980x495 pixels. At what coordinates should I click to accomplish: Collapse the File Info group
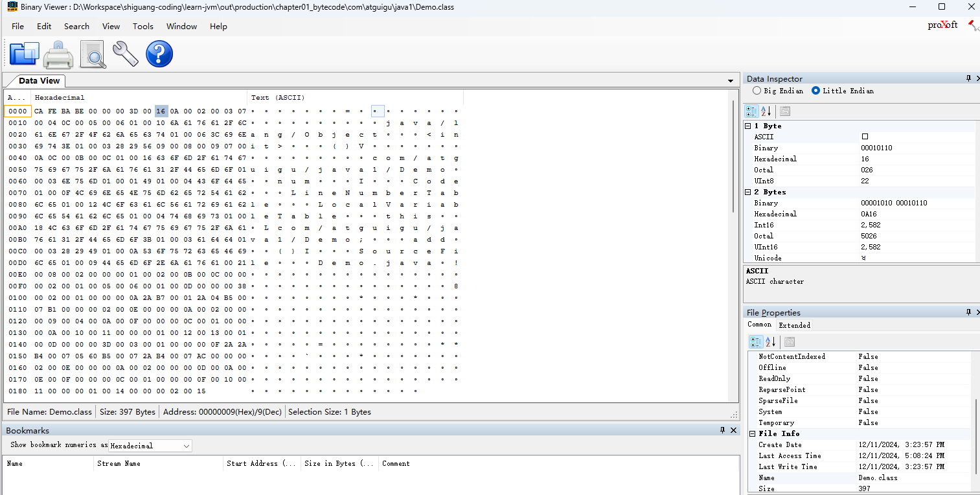click(x=753, y=433)
